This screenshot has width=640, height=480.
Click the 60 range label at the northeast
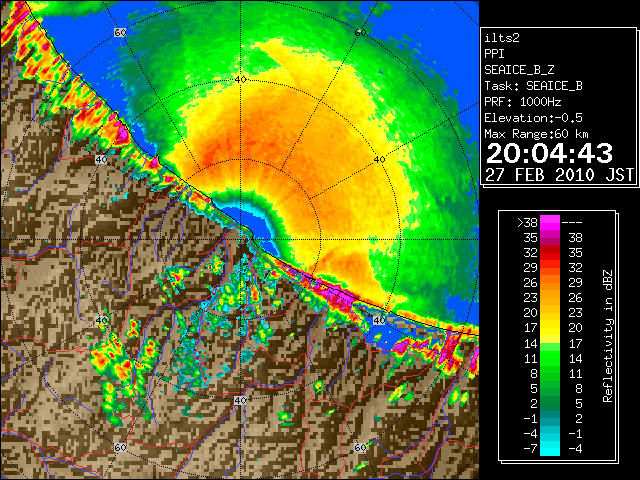(x=360, y=32)
